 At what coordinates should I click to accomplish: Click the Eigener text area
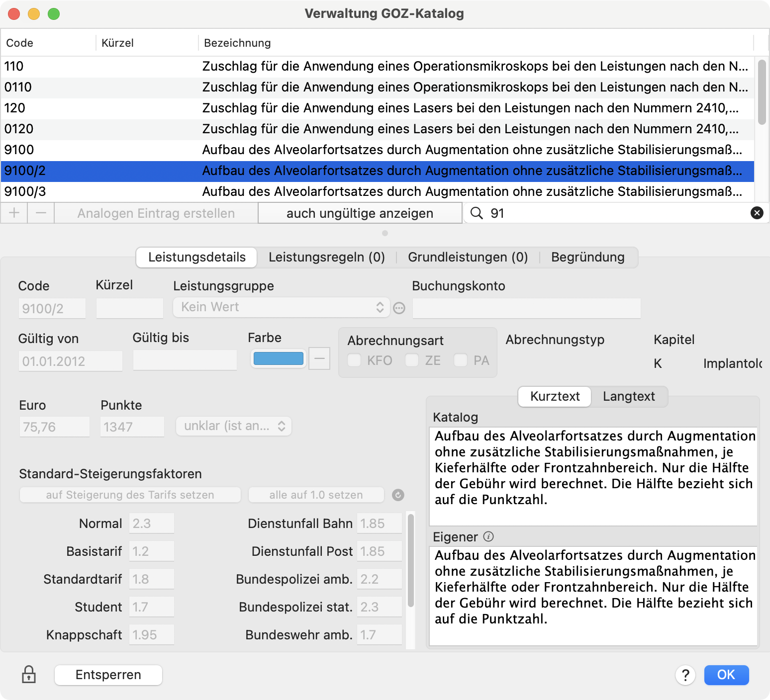click(x=593, y=596)
